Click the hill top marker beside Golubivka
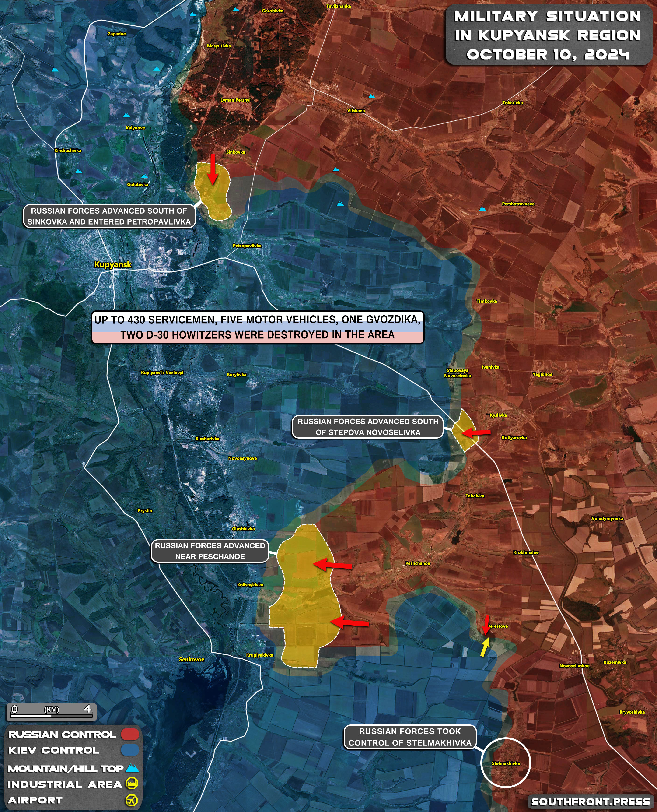 coord(145,176)
